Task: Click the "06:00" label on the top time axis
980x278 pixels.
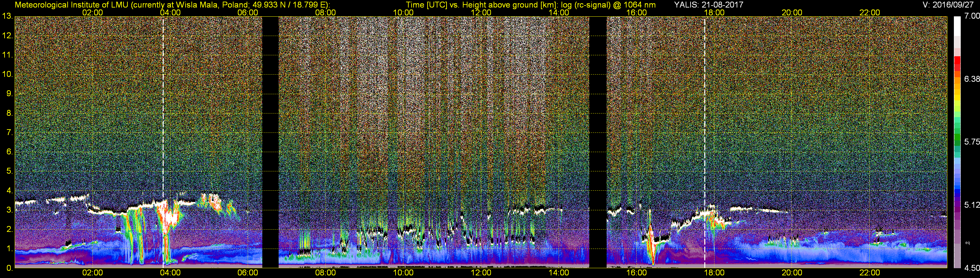Action: pos(248,12)
